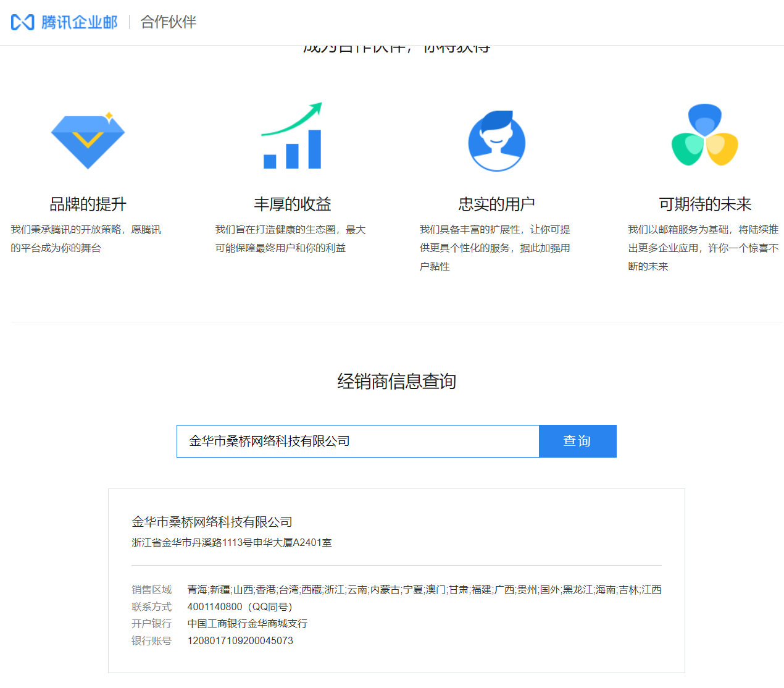The height and width of the screenshot is (688, 784).
Task: Select the 可期待的未来 heading
Action: click(x=705, y=204)
